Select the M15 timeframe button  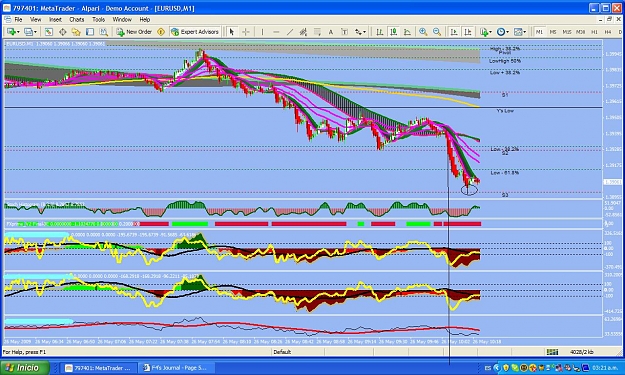coord(567,32)
